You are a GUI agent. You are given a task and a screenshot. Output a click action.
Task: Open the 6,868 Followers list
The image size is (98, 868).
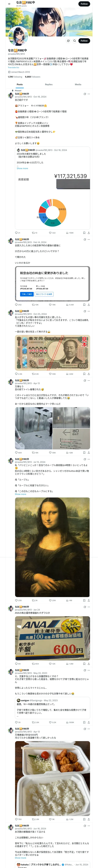pyautogui.click(x=33, y=77)
